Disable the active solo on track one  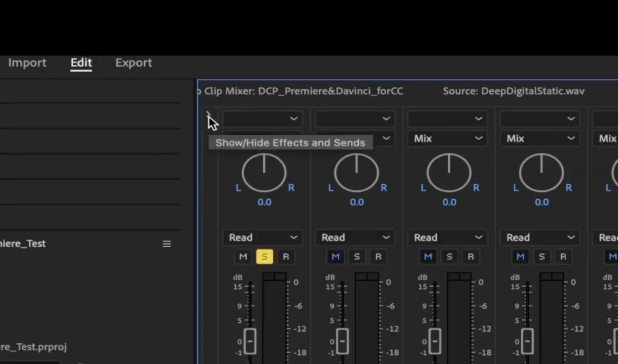(264, 256)
